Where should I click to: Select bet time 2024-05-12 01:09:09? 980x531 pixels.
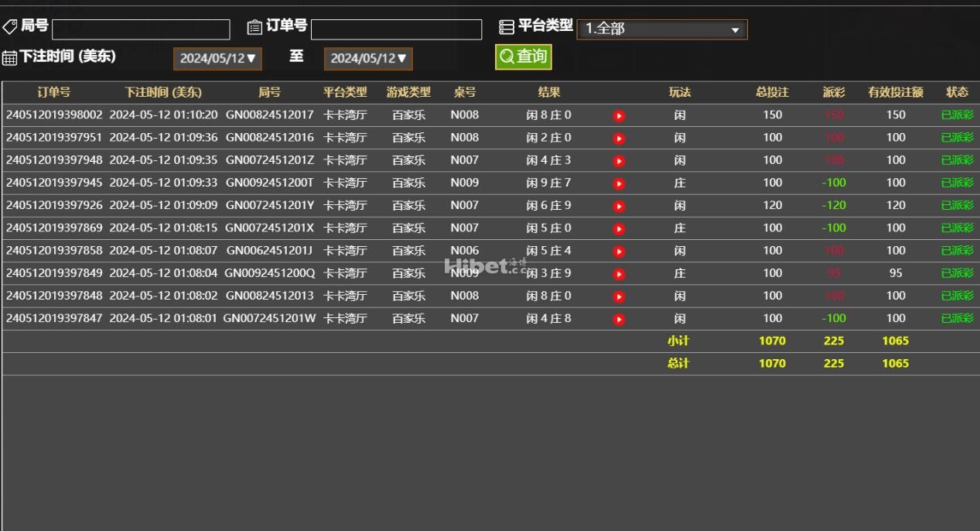point(163,205)
